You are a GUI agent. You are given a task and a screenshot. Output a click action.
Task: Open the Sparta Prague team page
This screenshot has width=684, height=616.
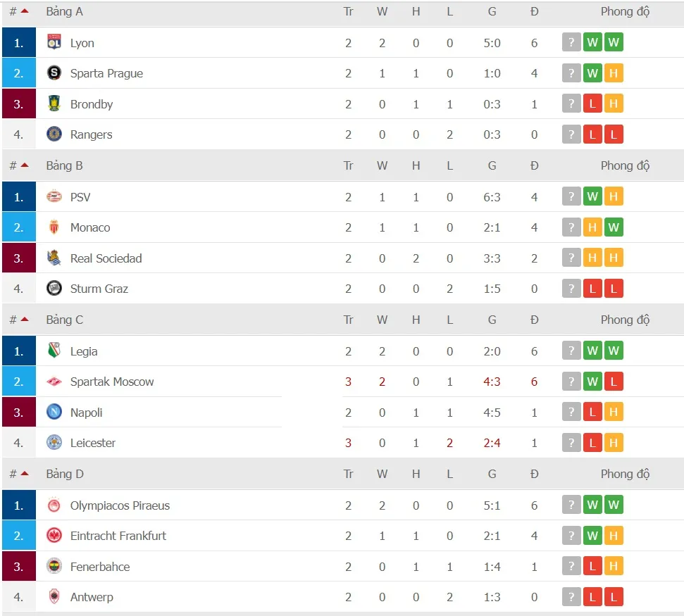click(x=107, y=73)
